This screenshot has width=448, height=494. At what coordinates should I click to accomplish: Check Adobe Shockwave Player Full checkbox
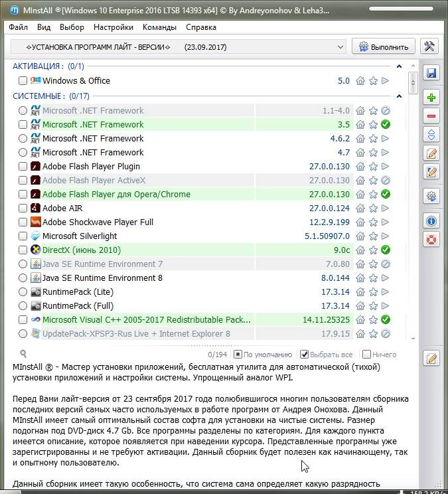(23, 222)
